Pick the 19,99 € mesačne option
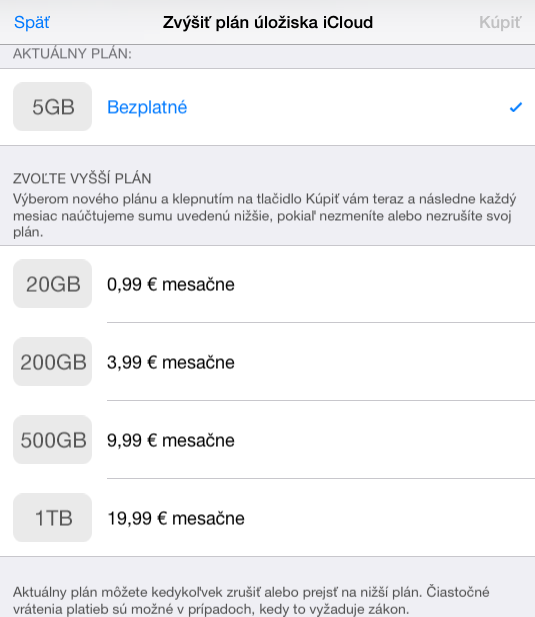Screen dimensions: 535x617 coord(176,518)
